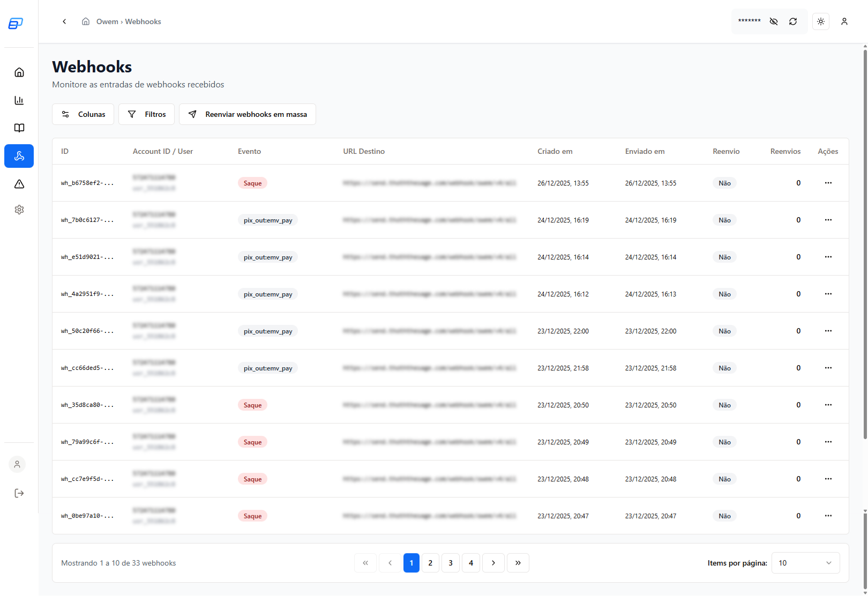Jump to page 3 of webhooks
Viewport: 868px width, 616px height.
450,563
